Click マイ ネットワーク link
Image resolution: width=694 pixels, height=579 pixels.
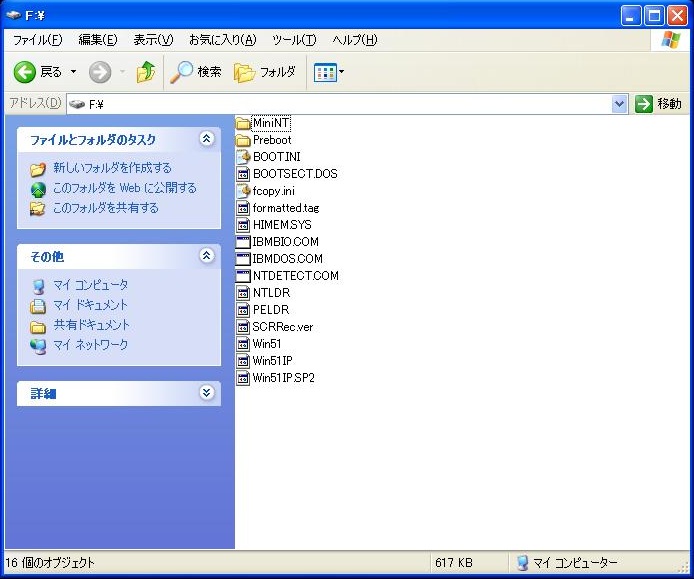(x=90, y=345)
